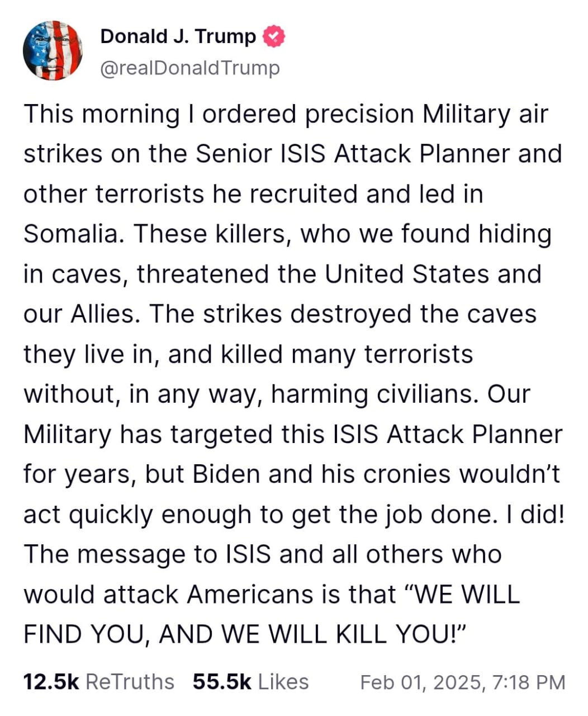Select the ReTruths label
This screenshot has width=588, height=716.
(x=130, y=682)
